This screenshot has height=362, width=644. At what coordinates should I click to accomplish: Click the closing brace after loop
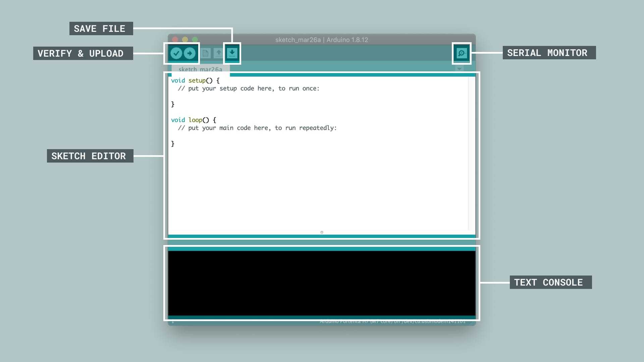pyautogui.click(x=173, y=144)
